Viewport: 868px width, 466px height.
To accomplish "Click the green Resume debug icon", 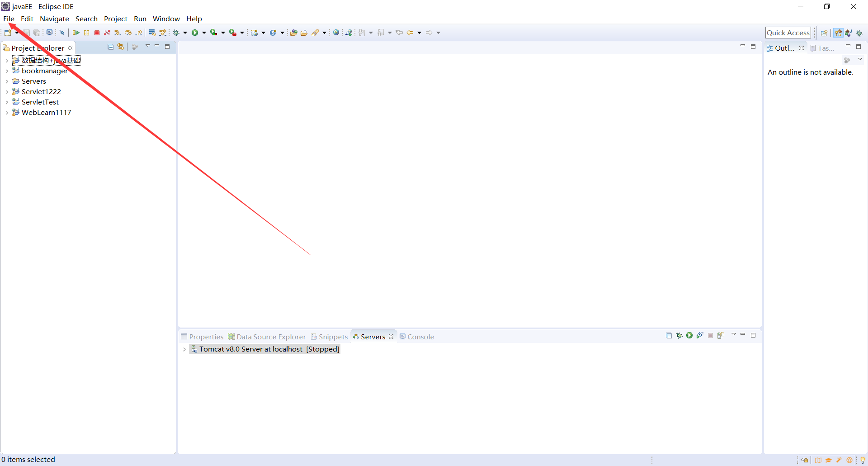I will click(76, 33).
